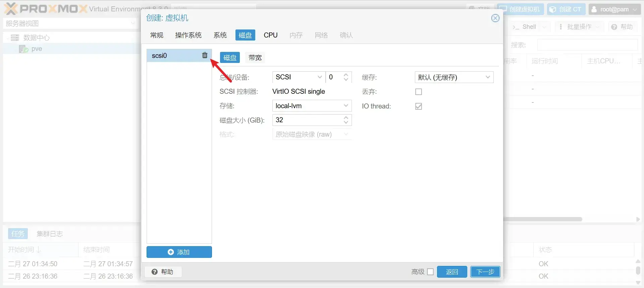Switch to the Bandwidth sub-tab
The width and height of the screenshot is (644, 288).
click(x=255, y=58)
